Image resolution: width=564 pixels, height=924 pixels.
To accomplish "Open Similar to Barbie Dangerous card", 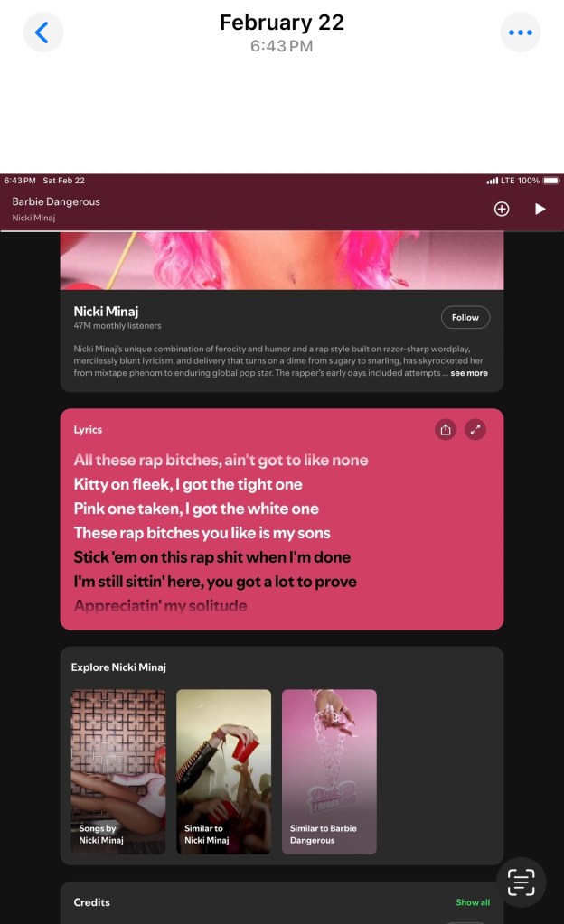I will pyautogui.click(x=329, y=771).
